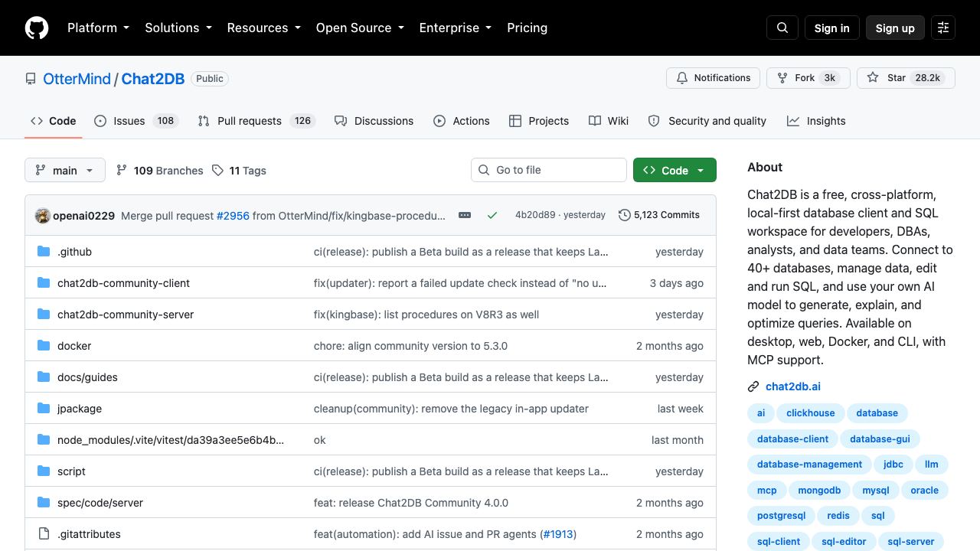Click commit message 'feat: release Chat2DB Community 4.0.0'
Viewport: 980px width, 551px height.
411,503
